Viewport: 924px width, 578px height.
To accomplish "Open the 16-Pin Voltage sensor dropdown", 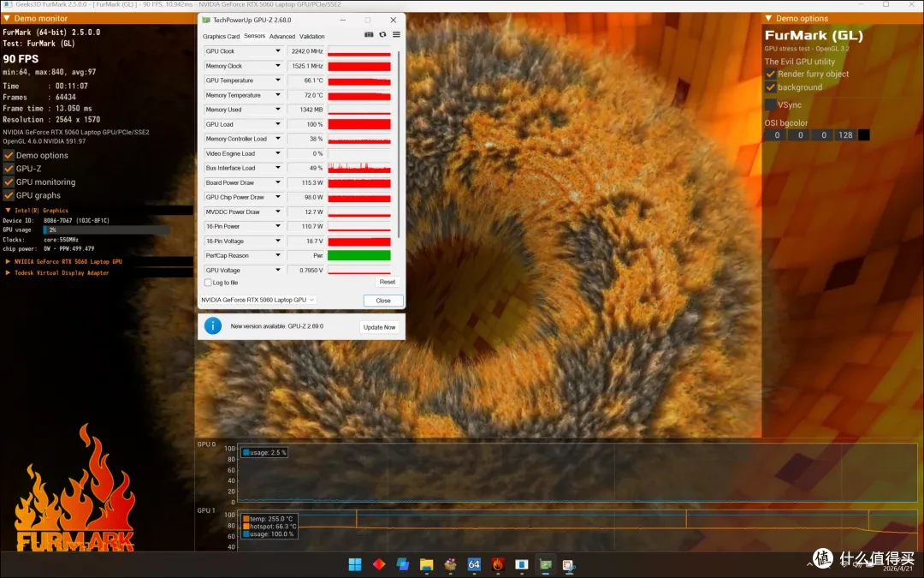I will click(x=277, y=241).
